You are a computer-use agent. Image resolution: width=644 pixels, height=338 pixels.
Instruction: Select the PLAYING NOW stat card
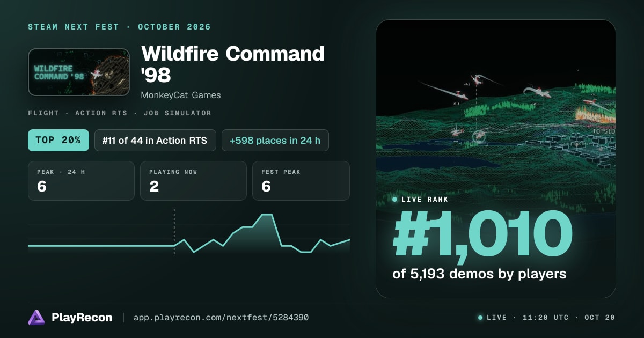tap(193, 181)
